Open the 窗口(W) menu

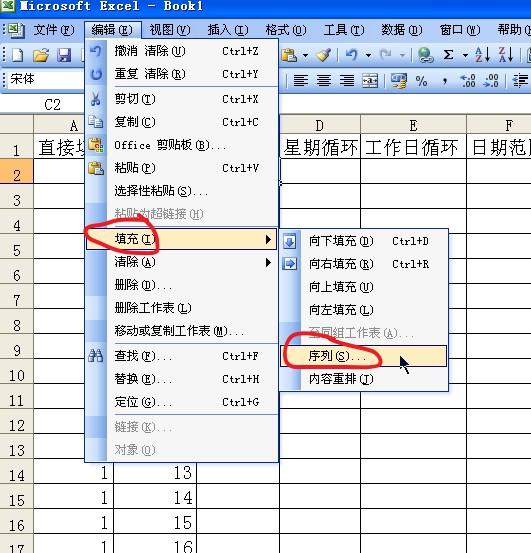pyautogui.click(x=460, y=30)
